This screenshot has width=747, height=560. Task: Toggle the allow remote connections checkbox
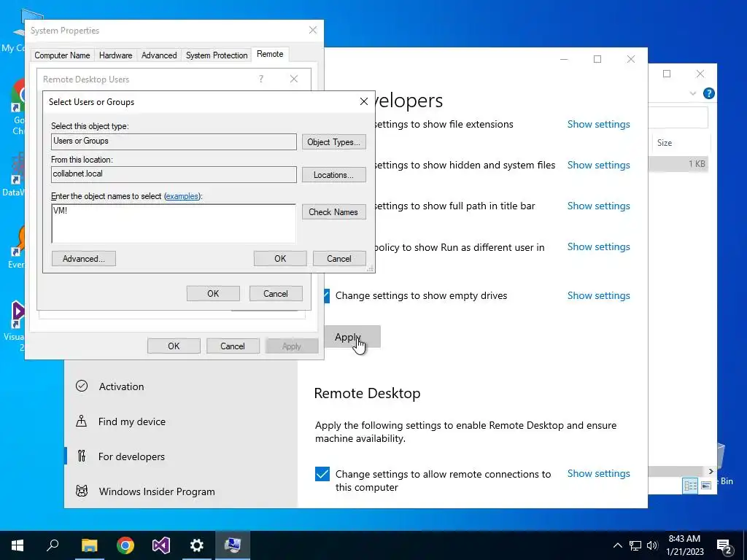tap(322, 474)
